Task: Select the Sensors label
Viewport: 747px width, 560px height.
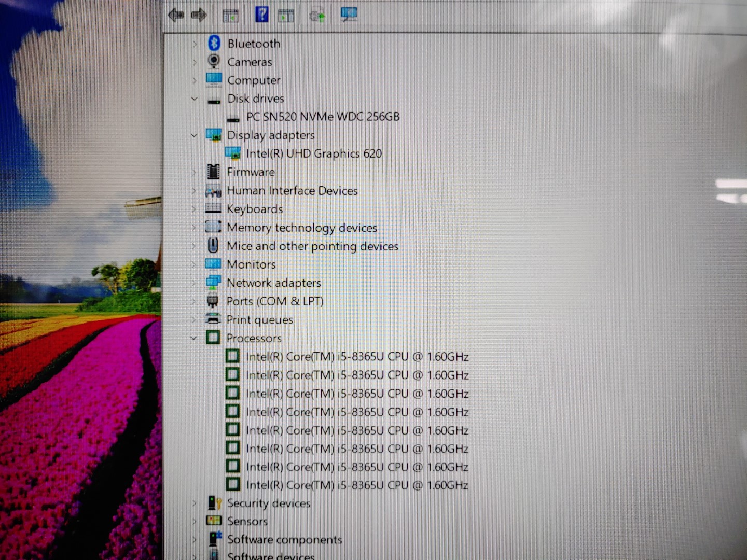Action: [x=247, y=521]
